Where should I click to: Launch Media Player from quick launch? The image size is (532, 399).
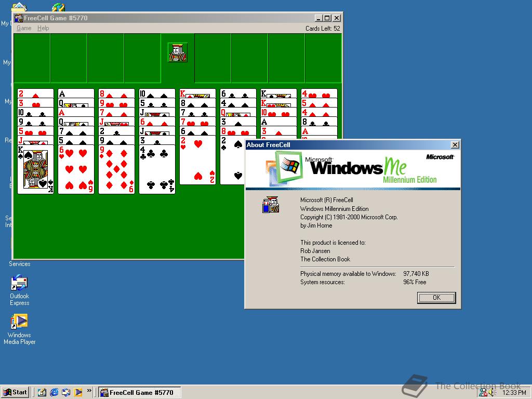(78, 392)
